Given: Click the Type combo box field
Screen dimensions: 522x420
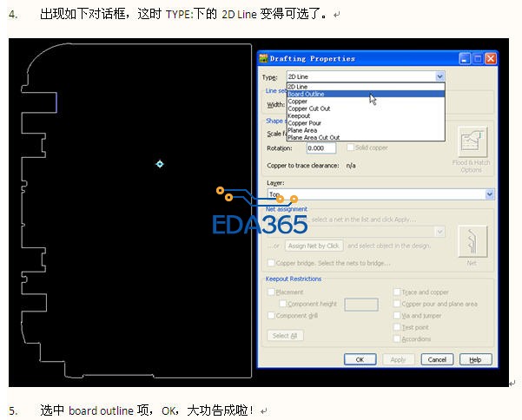Looking at the screenshot, I should 365,76.
